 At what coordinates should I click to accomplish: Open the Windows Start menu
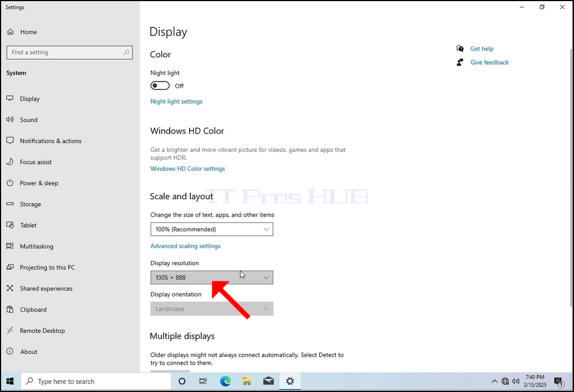[10, 381]
